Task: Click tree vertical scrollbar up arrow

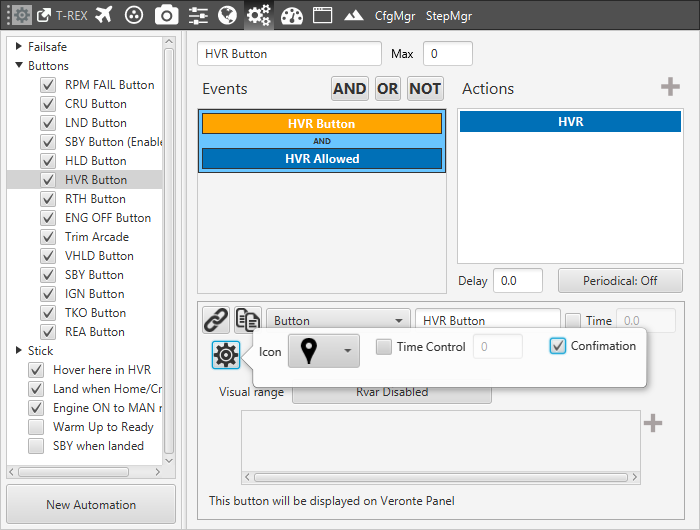Action: [169, 42]
